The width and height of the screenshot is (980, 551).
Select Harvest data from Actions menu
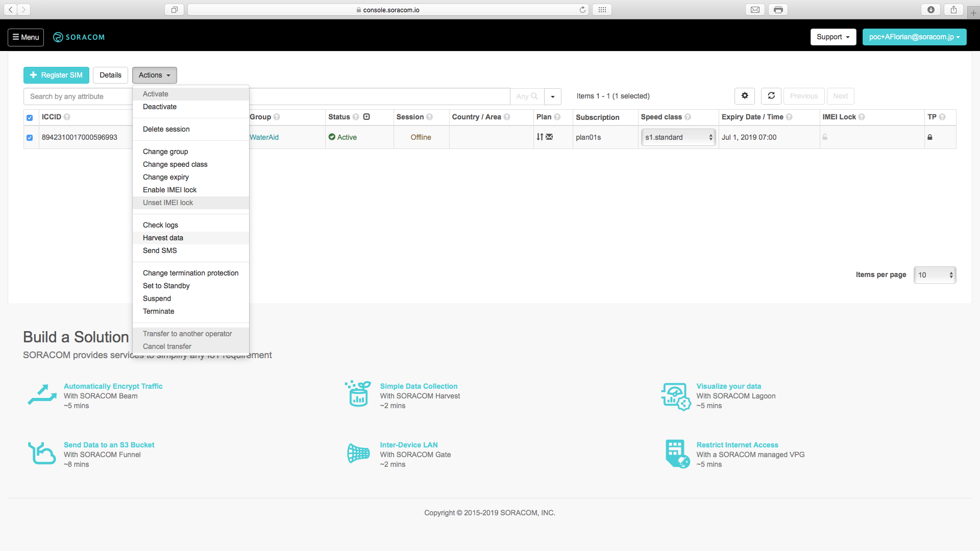[163, 238]
